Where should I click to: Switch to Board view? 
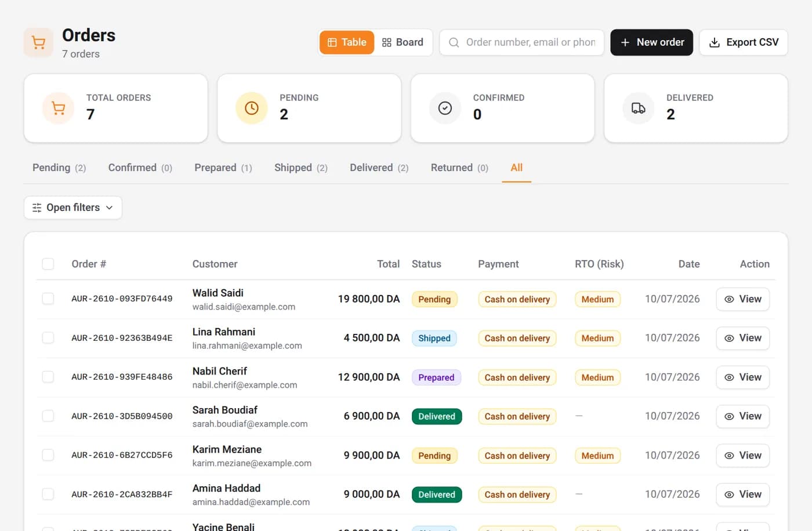tap(403, 42)
